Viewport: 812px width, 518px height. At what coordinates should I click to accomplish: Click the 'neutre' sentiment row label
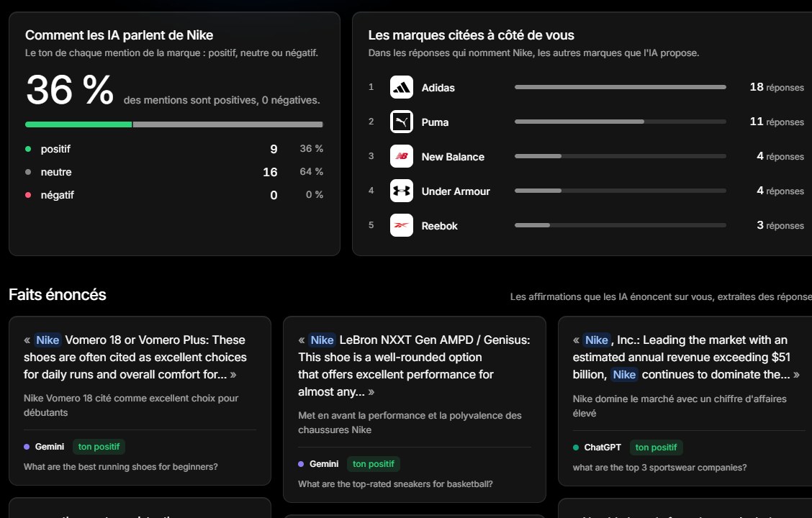(56, 172)
